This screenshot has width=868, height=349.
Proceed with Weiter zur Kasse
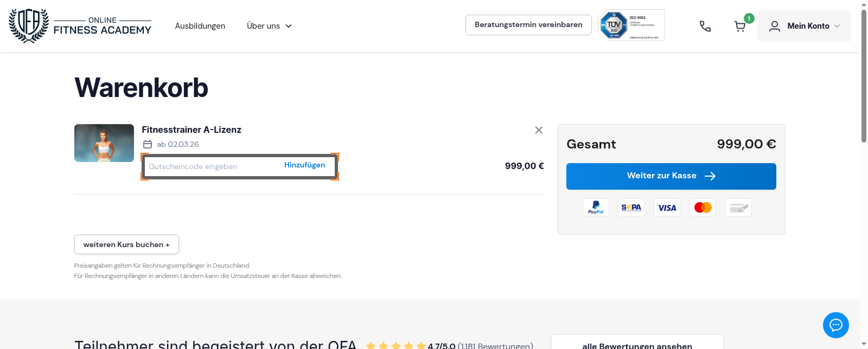coord(671,176)
